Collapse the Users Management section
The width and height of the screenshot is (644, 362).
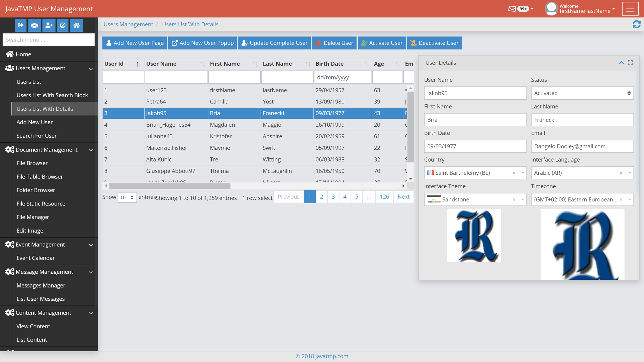[91, 69]
